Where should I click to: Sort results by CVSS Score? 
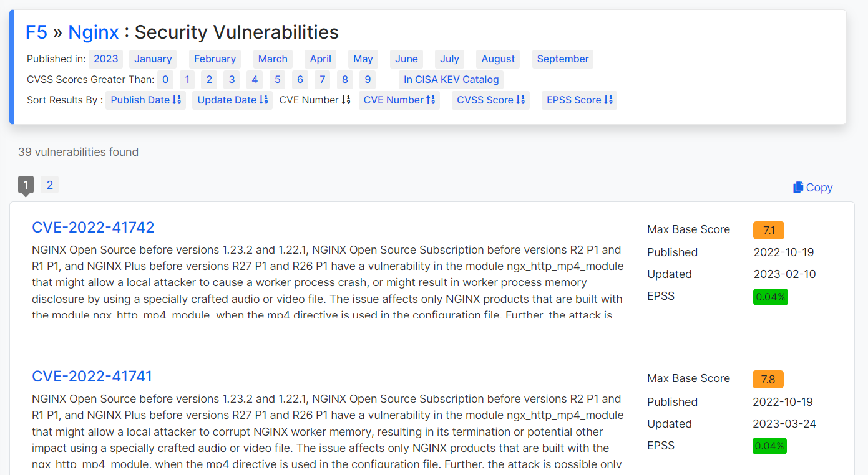(490, 100)
